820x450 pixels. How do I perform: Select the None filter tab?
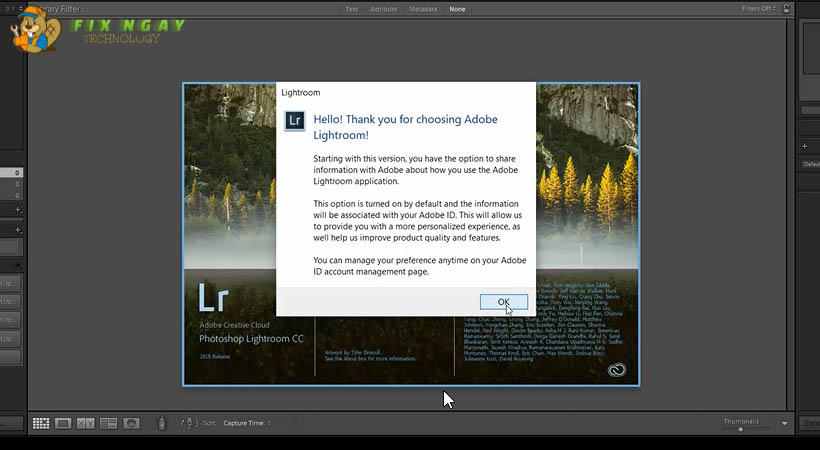point(457,9)
